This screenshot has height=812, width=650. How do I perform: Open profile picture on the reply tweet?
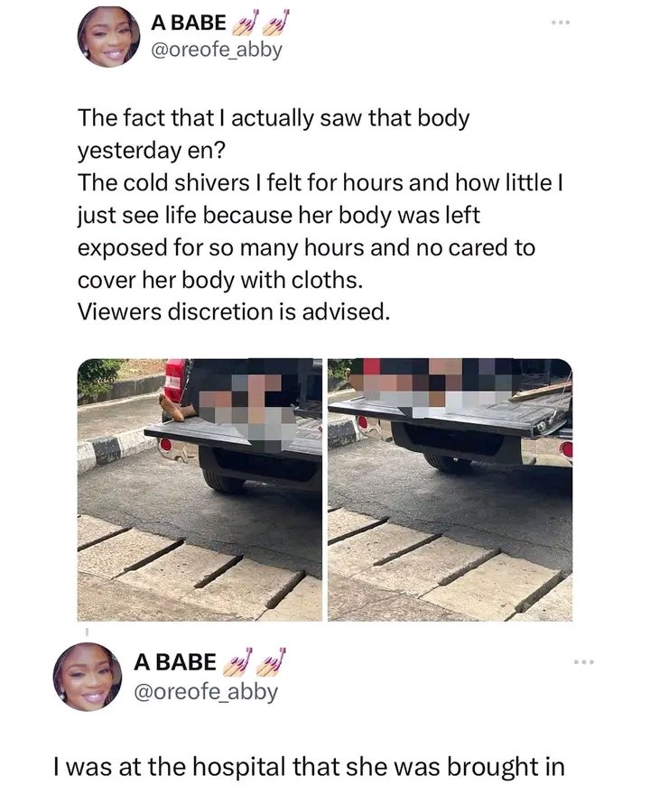click(x=88, y=677)
